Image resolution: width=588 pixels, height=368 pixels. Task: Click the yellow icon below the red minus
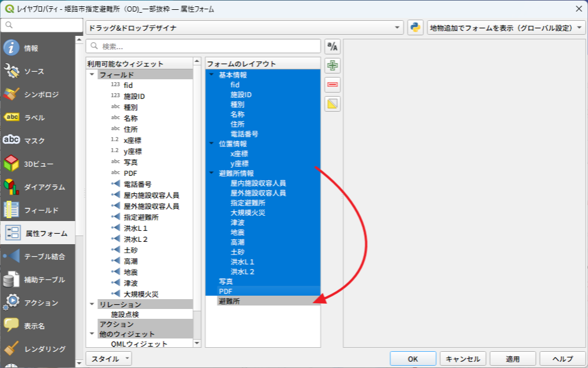tap(333, 104)
